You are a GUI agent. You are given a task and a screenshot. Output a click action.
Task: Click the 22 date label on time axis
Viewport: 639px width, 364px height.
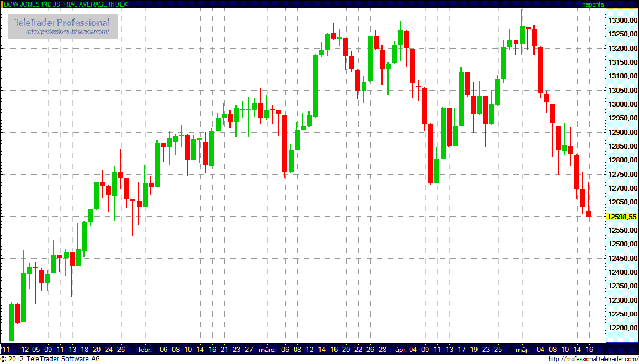358,350
